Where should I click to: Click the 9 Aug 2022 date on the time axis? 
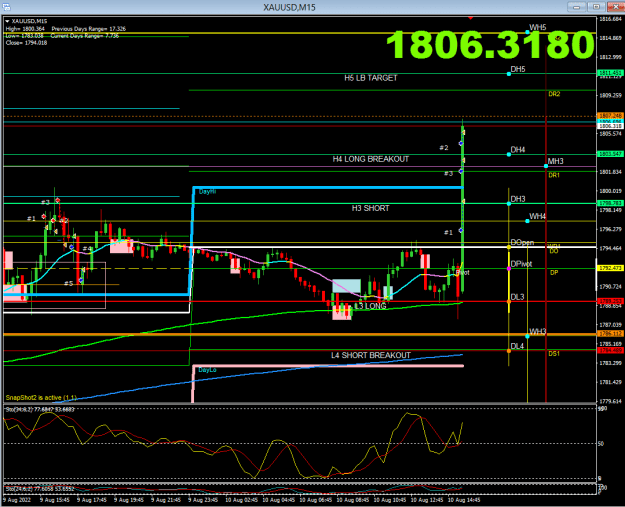[17, 500]
